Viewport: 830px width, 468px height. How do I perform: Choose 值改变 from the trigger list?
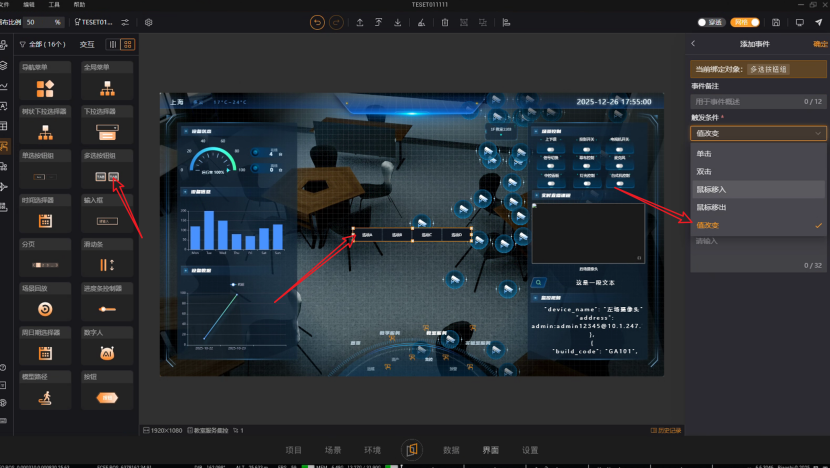click(x=758, y=226)
